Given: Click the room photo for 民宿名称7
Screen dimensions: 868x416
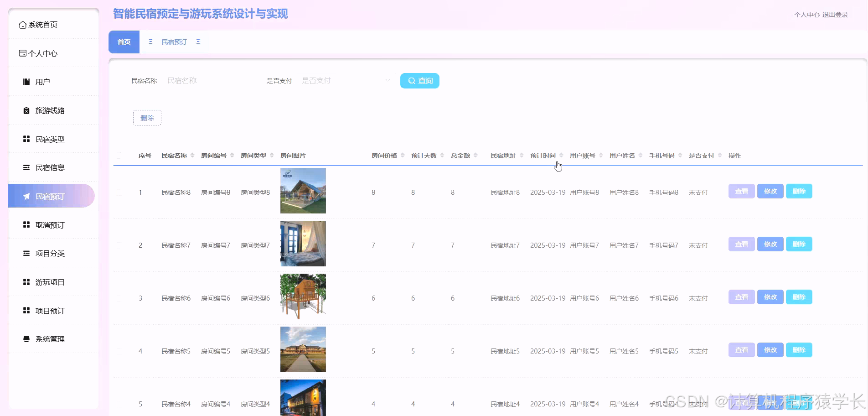Looking at the screenshot, I should click(303, 243).
